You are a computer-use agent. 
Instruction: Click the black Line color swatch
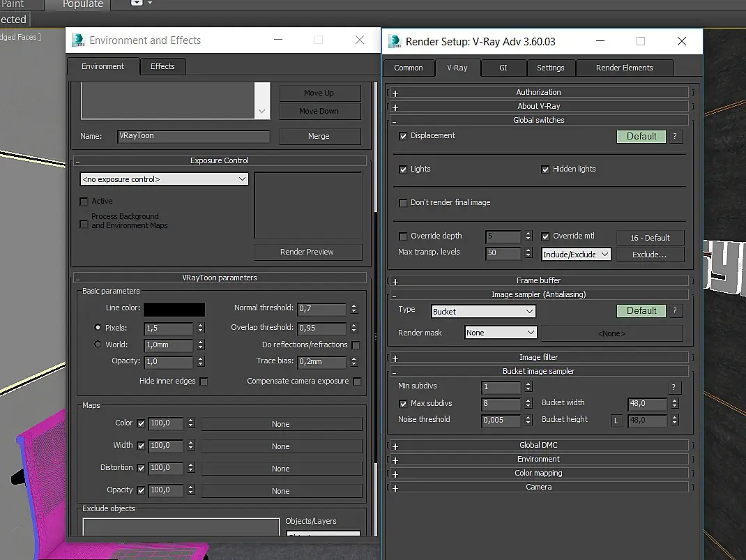click(174, 309)
